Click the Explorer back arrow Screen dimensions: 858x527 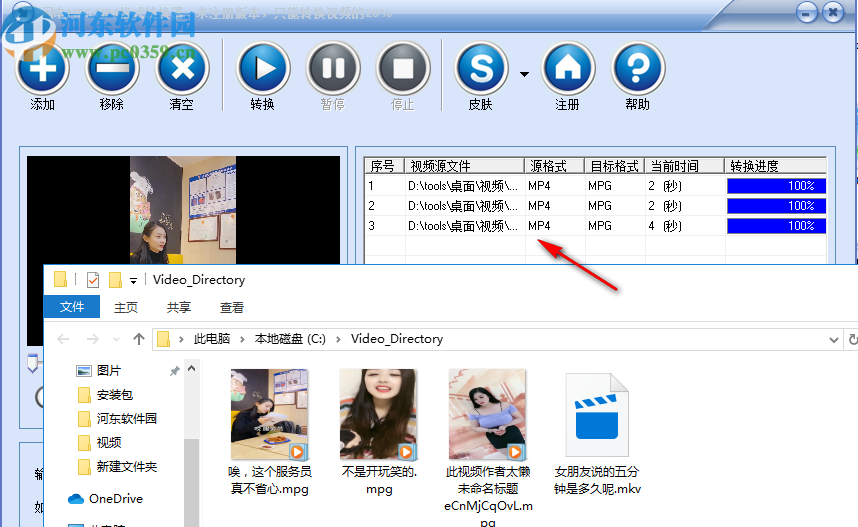63,339
